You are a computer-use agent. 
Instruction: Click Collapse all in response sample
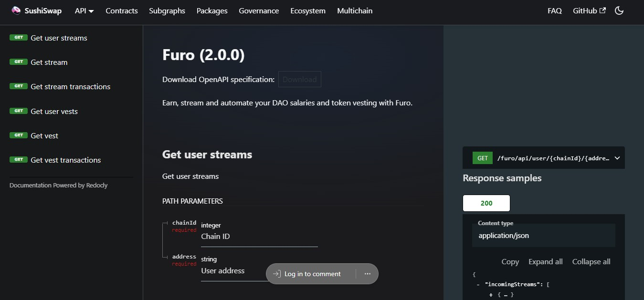tap(591, 261)
